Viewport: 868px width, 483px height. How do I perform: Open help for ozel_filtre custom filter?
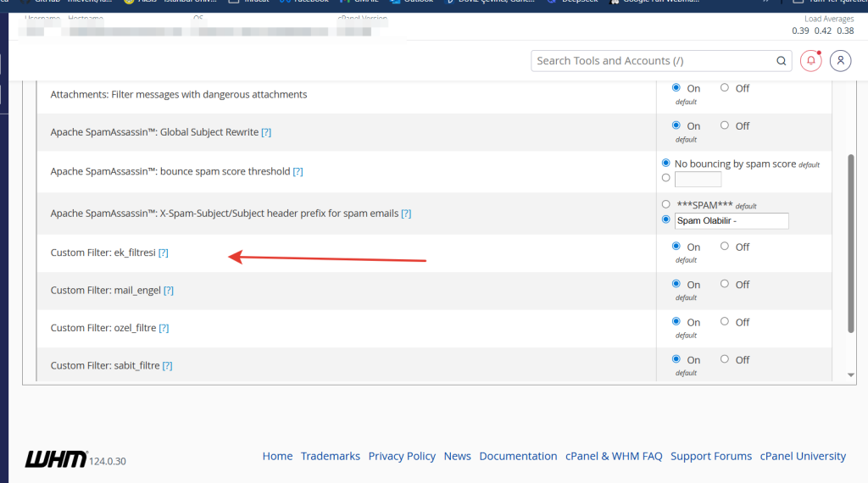coord(164,328)
